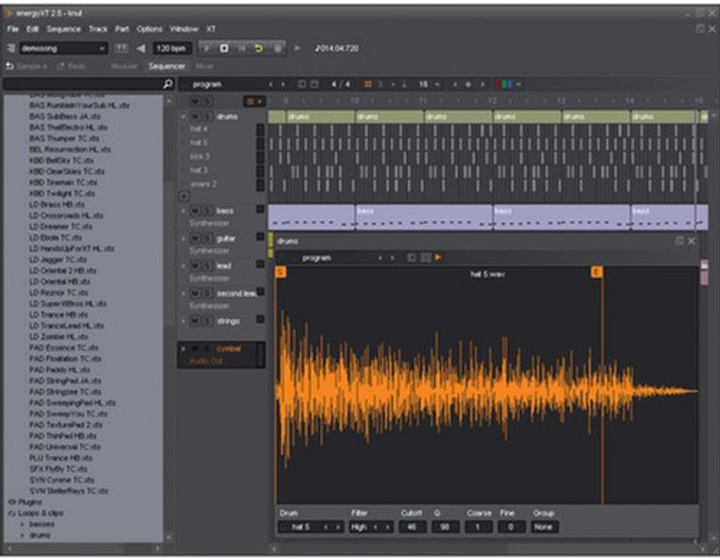Mute the strings track
720x560 pixels.
coord(195,321)
